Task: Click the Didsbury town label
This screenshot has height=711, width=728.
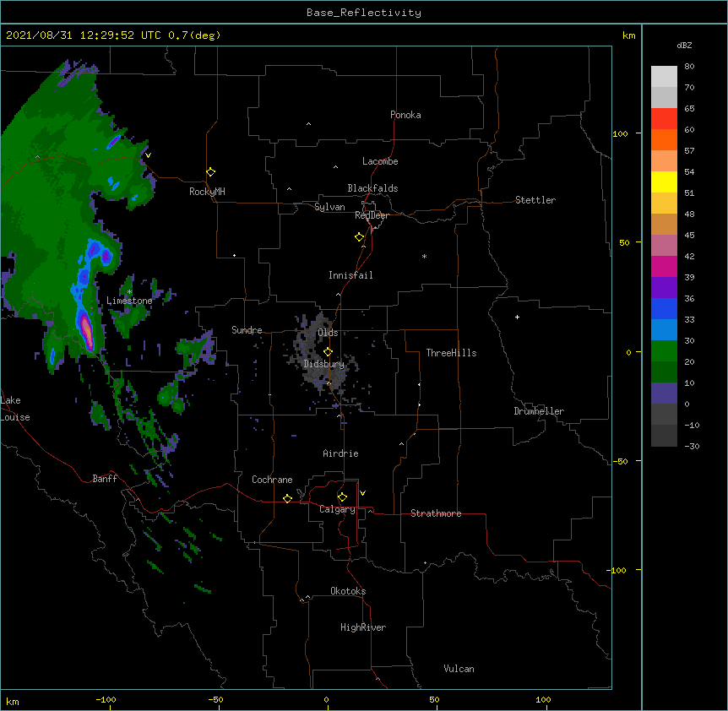Action: click(x=324, y=364)
